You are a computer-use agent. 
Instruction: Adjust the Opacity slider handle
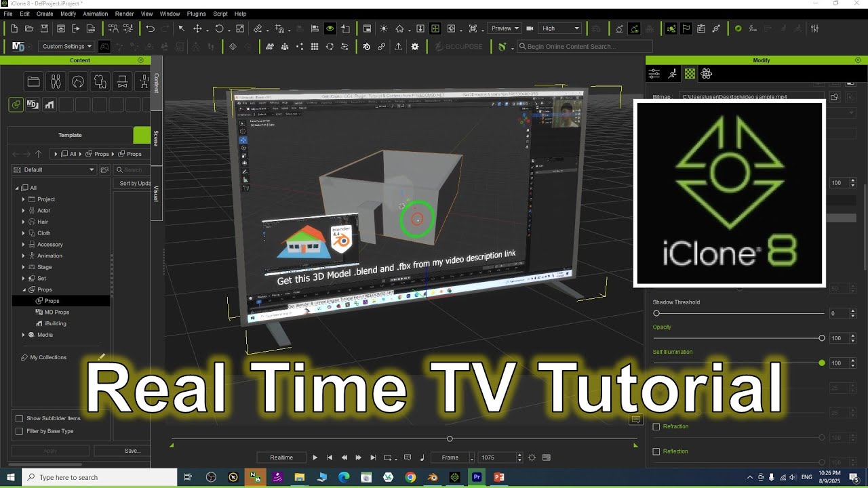822,338
